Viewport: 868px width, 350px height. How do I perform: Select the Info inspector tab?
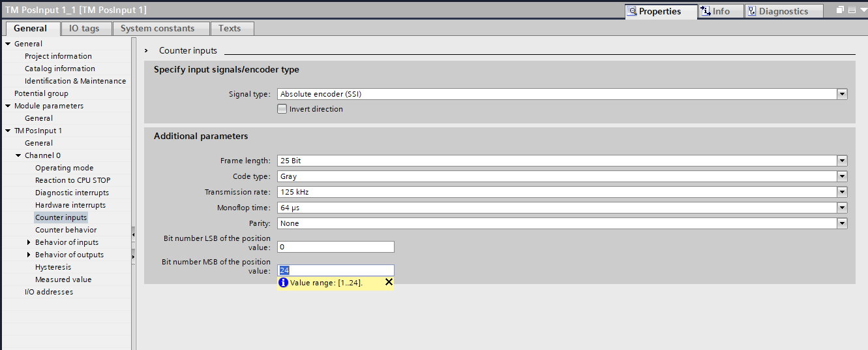point(721,11)
